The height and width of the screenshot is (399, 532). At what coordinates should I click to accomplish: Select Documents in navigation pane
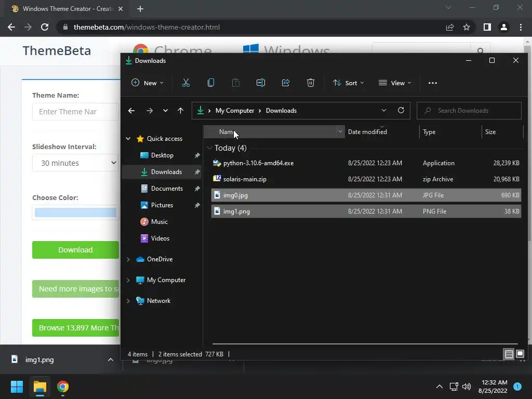tap(167, 188)
